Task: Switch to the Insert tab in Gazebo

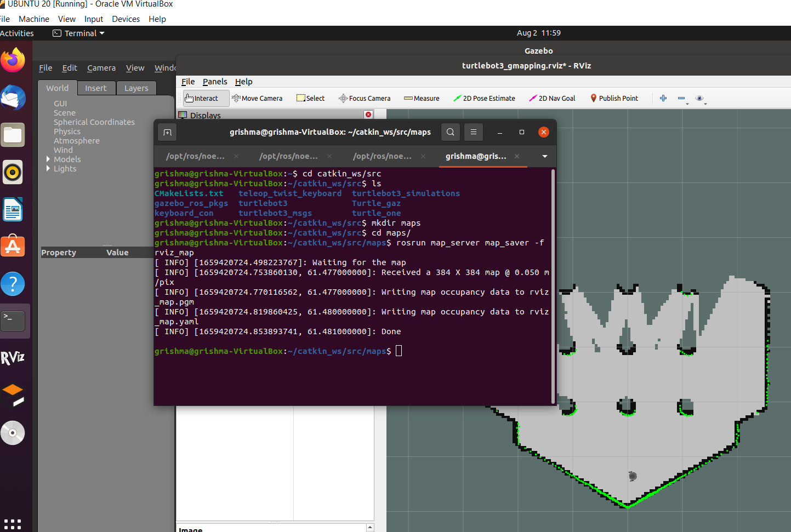Action: 95,88
